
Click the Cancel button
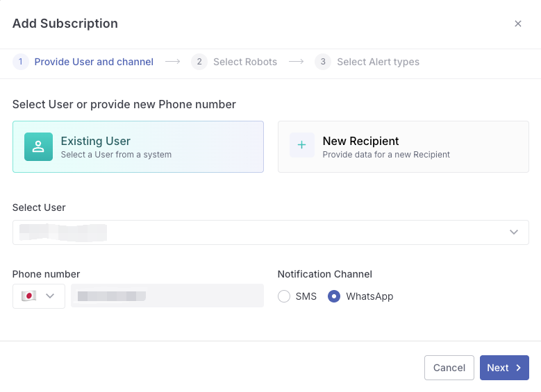click(449, 368)
